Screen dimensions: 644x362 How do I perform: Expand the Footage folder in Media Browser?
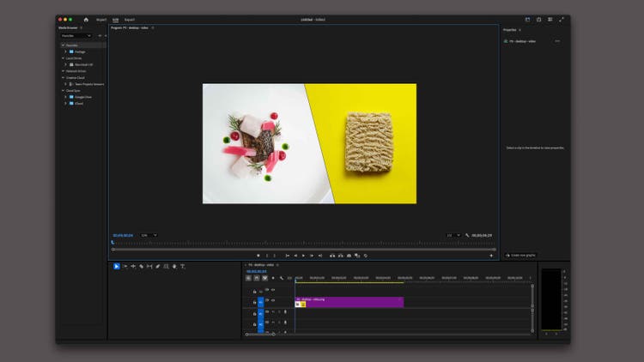pos(65,51)
